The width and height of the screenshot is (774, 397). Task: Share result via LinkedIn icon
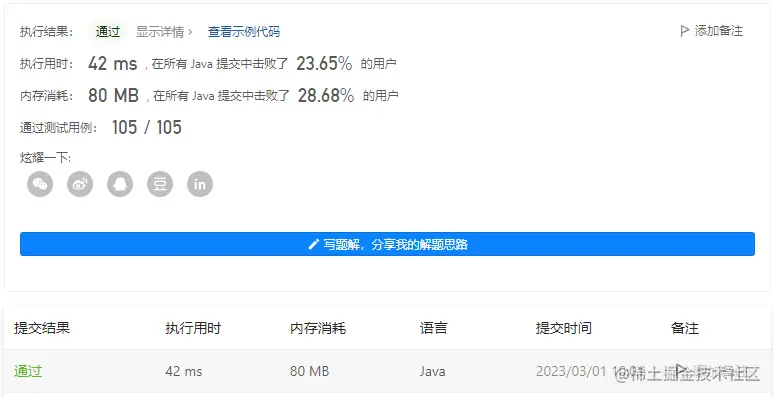click(200, 184)
